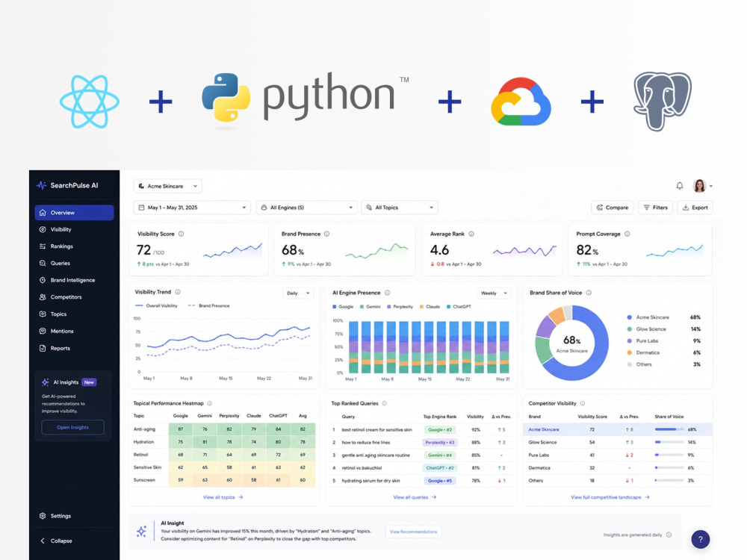Click the Perplexity • #3 rank badge
The image size is (747, 560).
click(x=440, y=442)
